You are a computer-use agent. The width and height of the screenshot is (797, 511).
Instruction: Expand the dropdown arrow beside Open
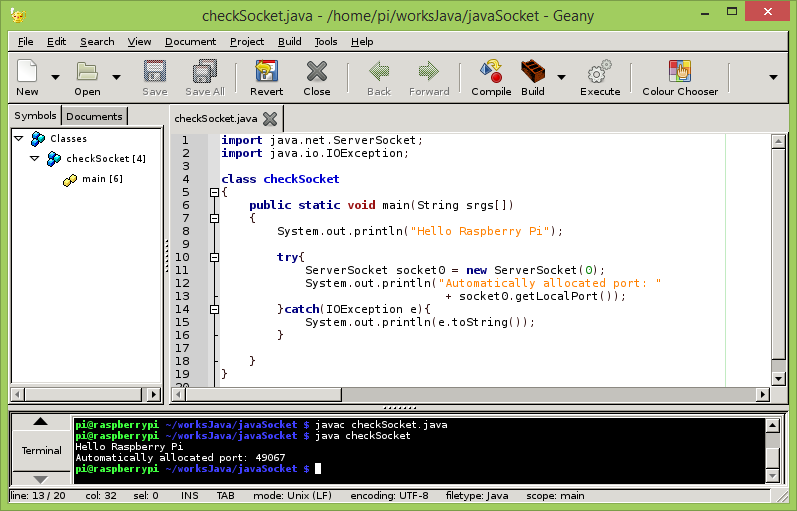(x=116, y=77)
